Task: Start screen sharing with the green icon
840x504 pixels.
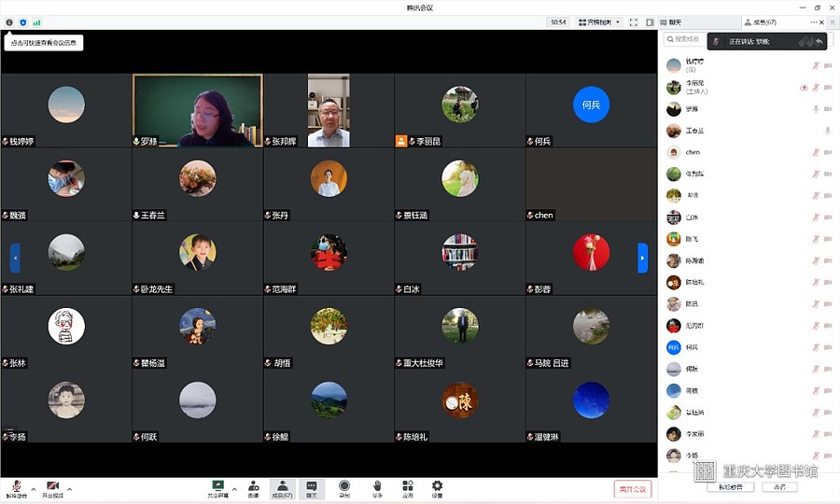Action: [x=218, y=488]
